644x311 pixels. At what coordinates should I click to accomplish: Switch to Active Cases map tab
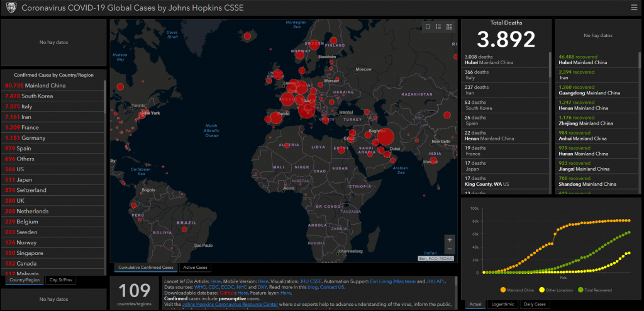click(195, 268)
